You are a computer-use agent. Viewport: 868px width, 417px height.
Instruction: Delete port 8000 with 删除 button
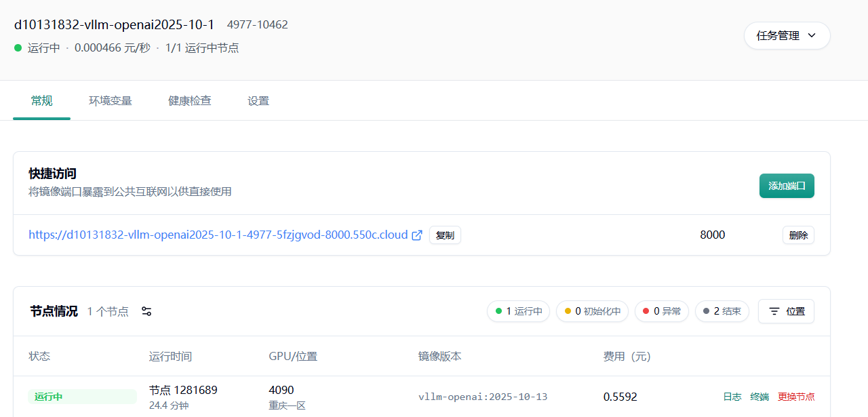tap(798, 235)
